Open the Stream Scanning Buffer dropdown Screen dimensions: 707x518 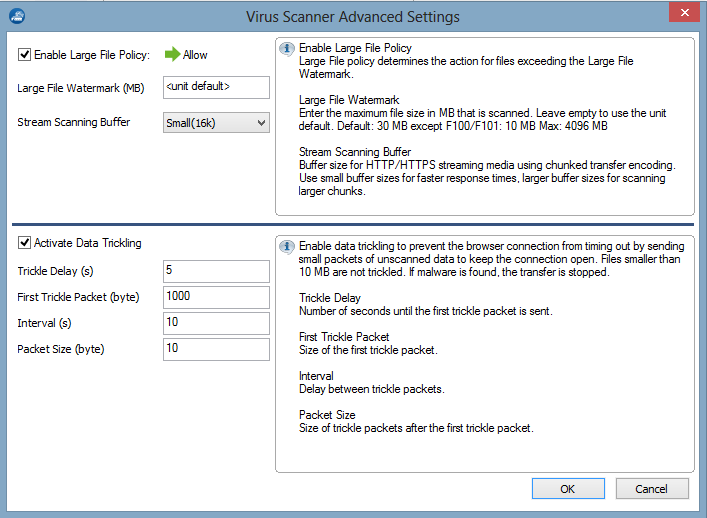click(x=216, y=122)
